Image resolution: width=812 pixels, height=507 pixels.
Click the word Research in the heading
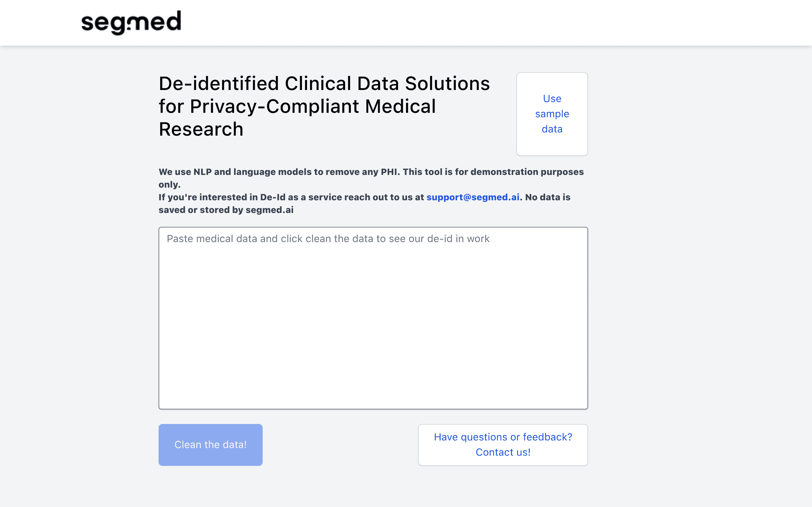pyautogui.click(x=201, y=129)
